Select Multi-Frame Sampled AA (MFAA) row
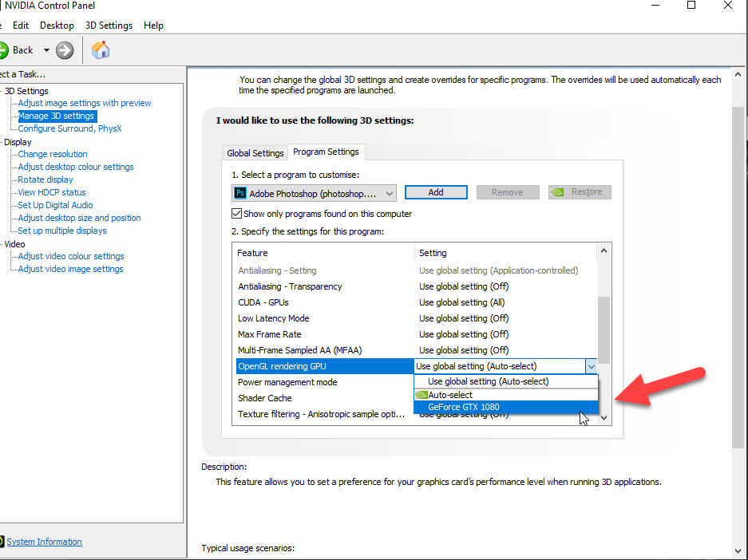The width and height of the screenshot is (748, 560). [416, 350]
